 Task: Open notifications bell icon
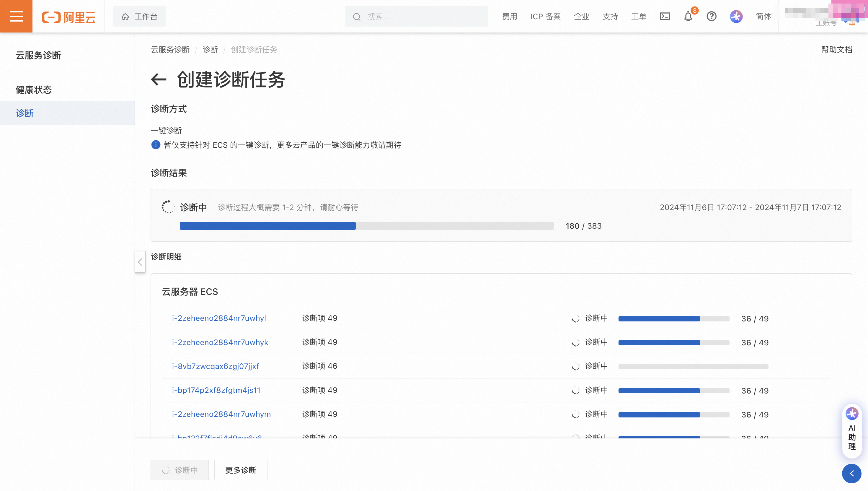pos(688,16)
